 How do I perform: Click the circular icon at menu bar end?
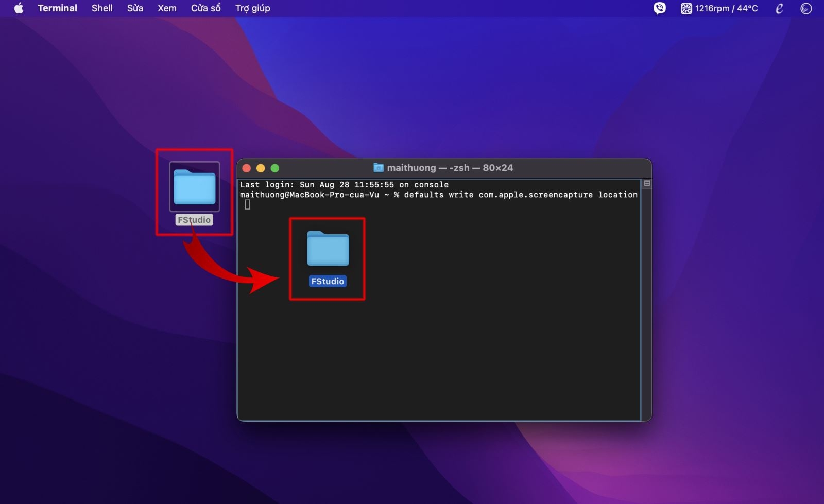point(806,8)
